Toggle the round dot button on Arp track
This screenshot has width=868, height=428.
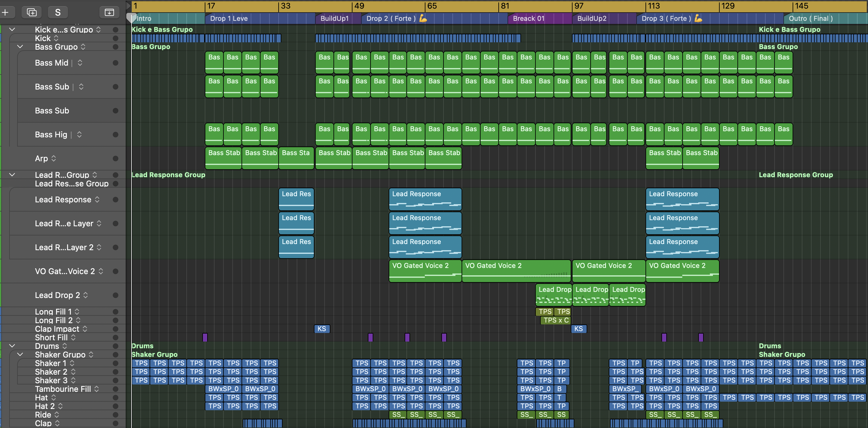click(x=116, y=159)
